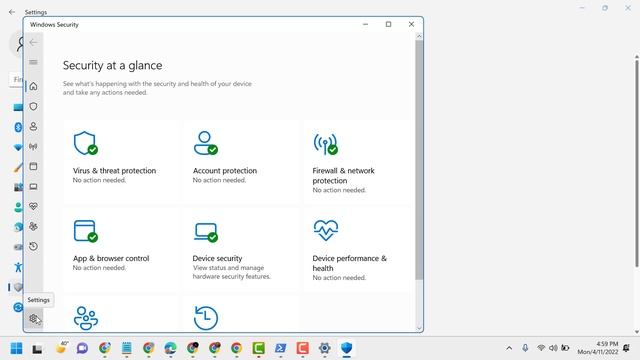Open the volume speaker tray icon
640x360 pixels.
553,348
